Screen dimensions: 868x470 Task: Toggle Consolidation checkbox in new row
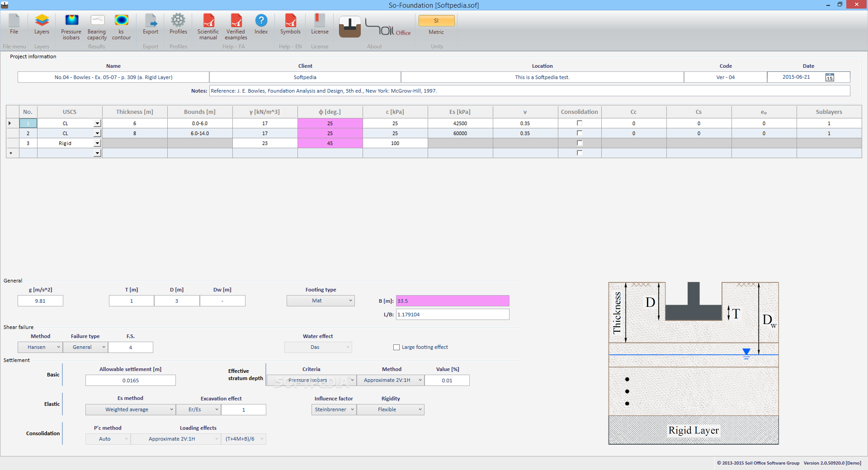coord(580,153)
